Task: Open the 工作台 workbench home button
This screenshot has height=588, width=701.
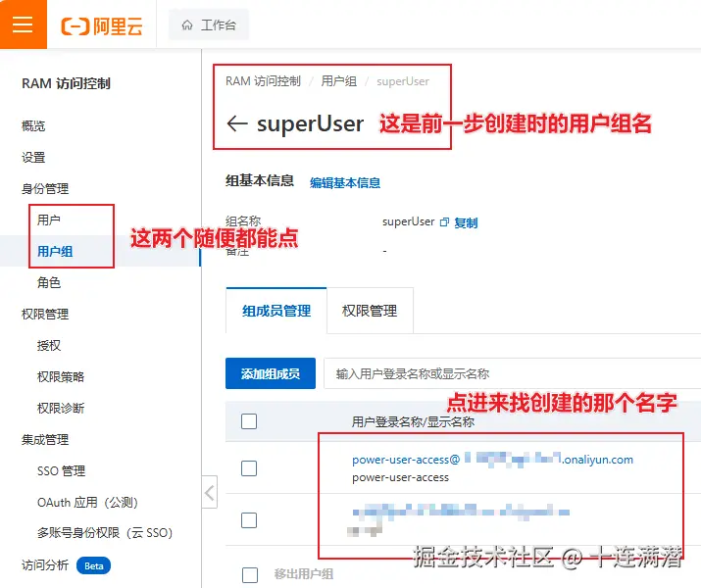Action: coord(209,25)
